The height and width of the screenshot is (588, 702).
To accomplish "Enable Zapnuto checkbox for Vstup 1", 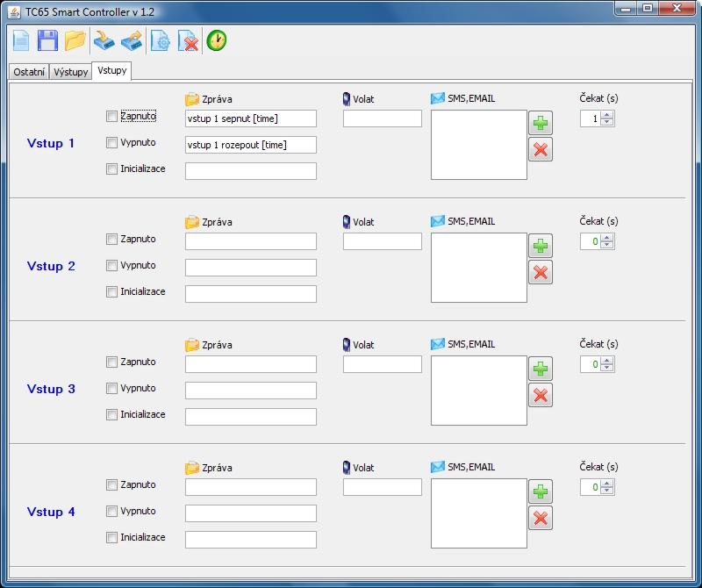I will click(111, 117).
